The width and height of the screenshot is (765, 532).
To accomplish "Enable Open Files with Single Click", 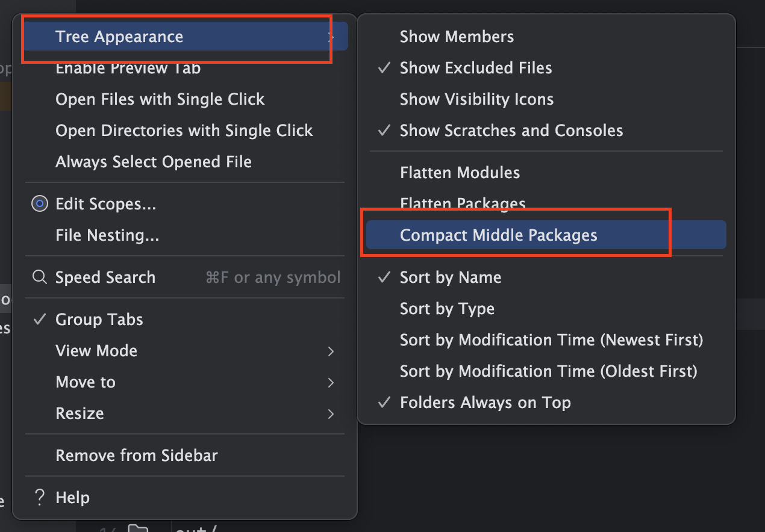I will 160,99.
